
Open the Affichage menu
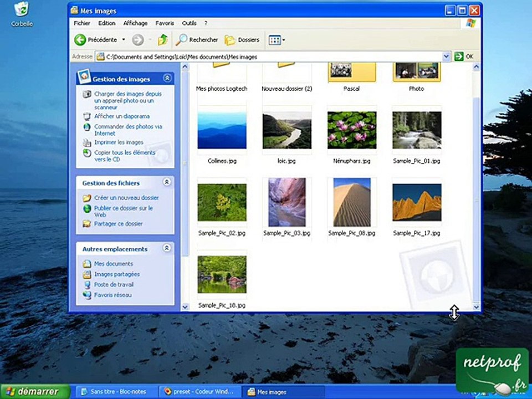point(135,23)
